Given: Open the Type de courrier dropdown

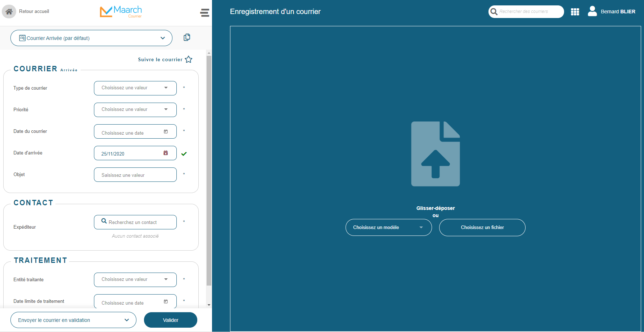Looking at the screenshot, I should point(135,88).
